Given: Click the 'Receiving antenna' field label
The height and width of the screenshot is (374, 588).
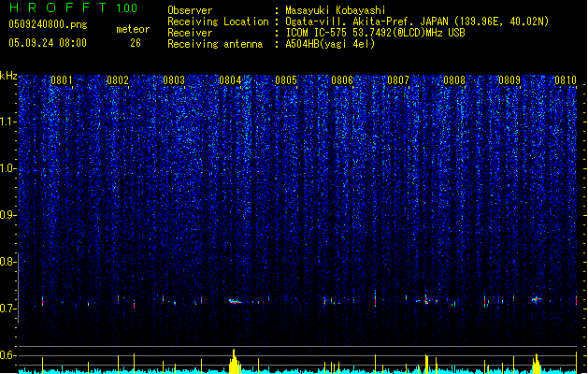Looking at the screenshot, I should tap(215, 44).
